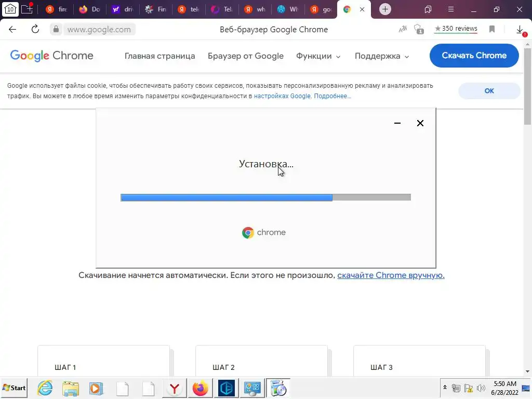Open the Action Center flag icon
This screenshot has height=399, width=532.
469,388
